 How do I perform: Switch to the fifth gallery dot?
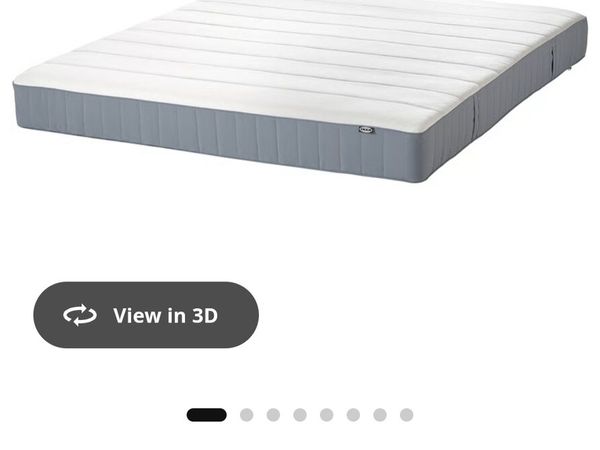pos(326,415)
